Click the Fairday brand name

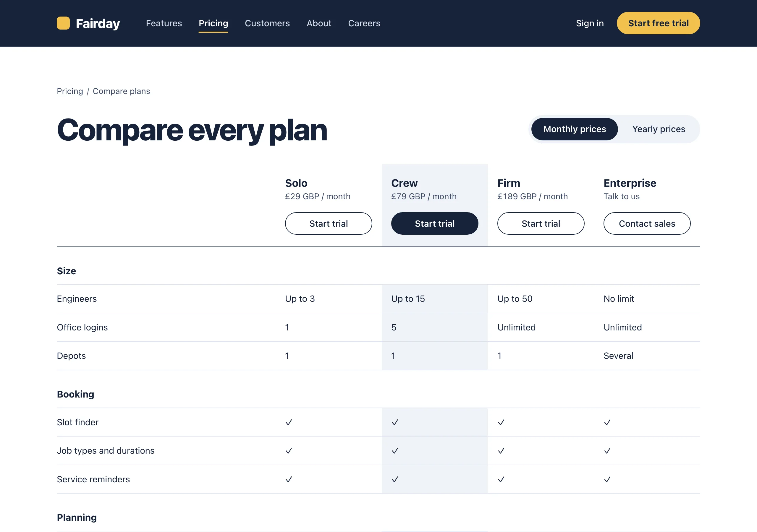(x=98, y=24)
